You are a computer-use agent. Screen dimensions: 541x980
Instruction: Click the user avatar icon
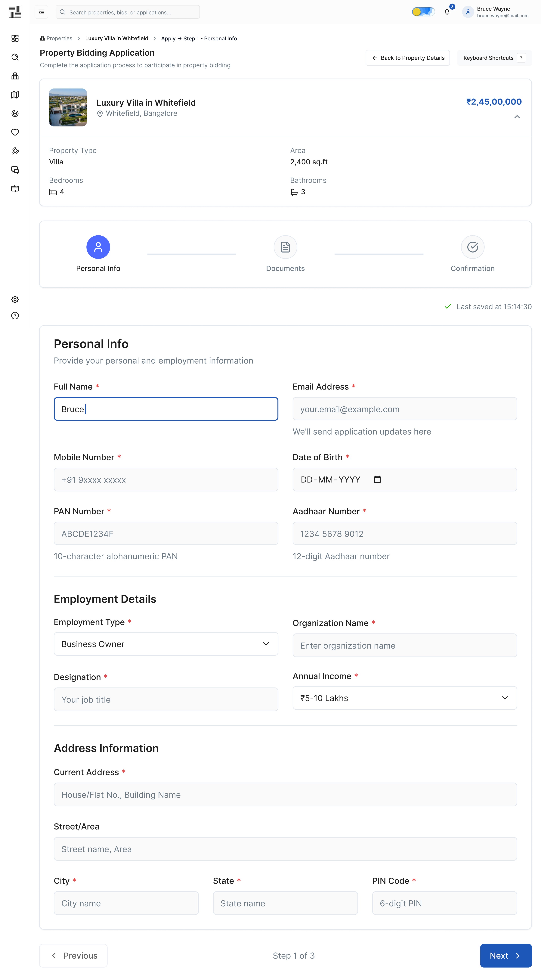coord(468,12)
